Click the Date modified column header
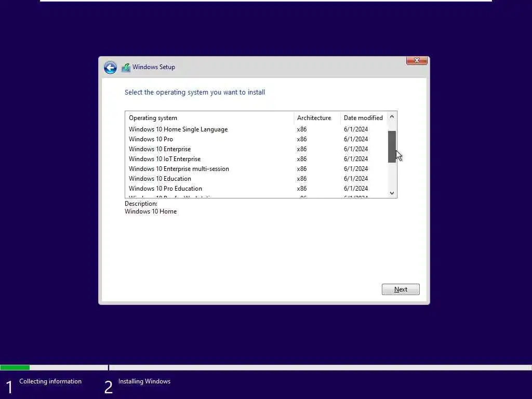Screen dimensions: 532x399 363,118
